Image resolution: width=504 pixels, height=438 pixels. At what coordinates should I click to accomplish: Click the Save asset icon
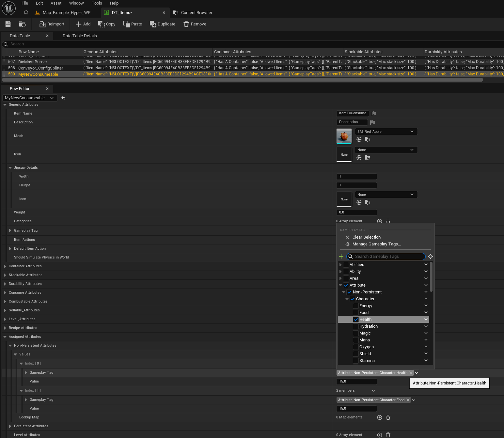click(8, 24)
